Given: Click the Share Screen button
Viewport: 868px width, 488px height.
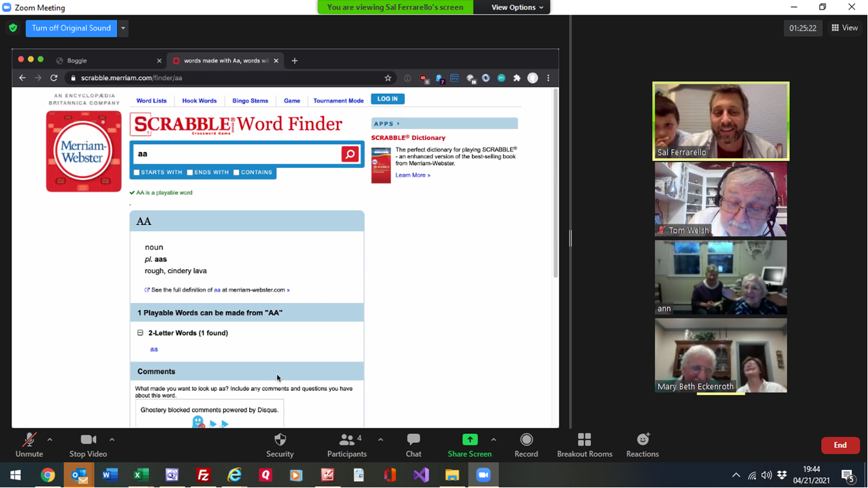Looking at the screenshot, I should pyautogui.click(x=470, y=445).
